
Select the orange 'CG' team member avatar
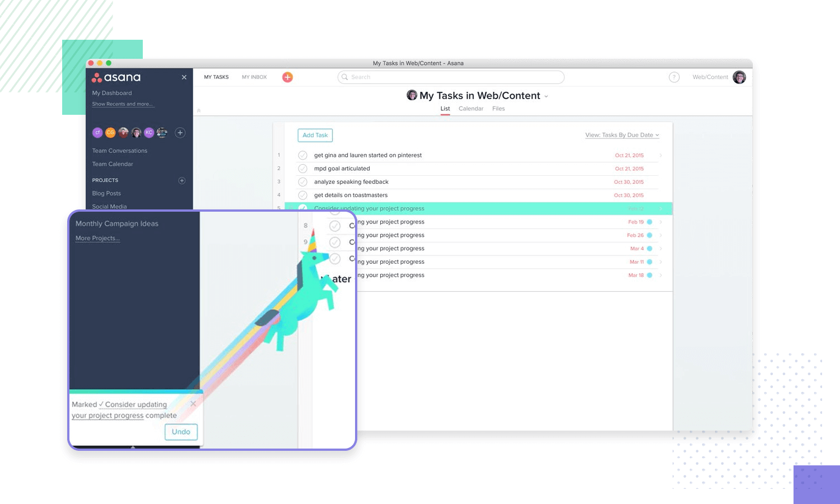110,133
